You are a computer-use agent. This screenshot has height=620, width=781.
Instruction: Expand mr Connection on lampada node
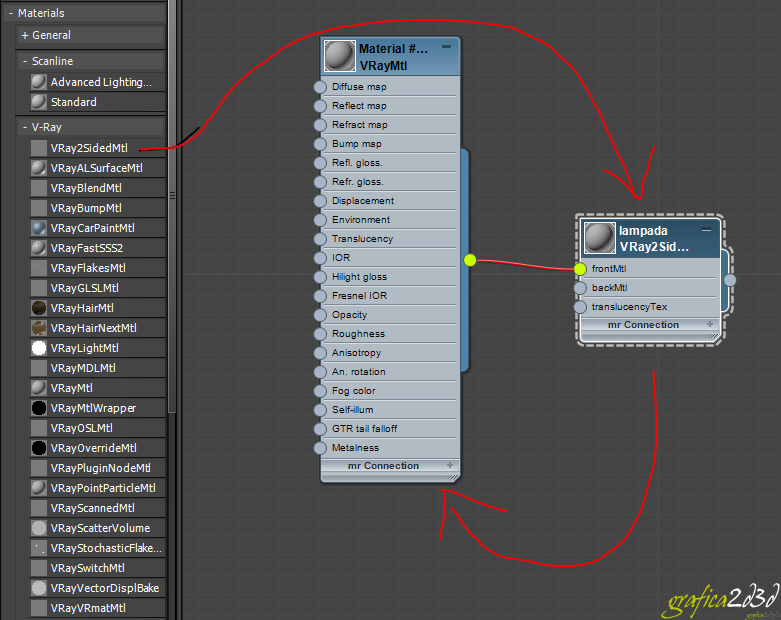click(710, 324)
